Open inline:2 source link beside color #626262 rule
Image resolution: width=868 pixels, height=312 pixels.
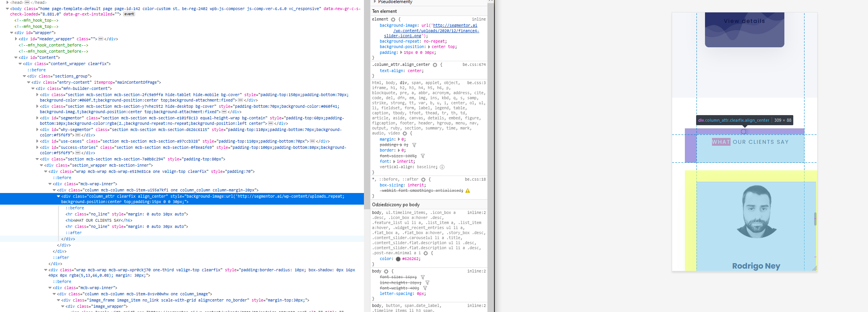pos(476,213)
